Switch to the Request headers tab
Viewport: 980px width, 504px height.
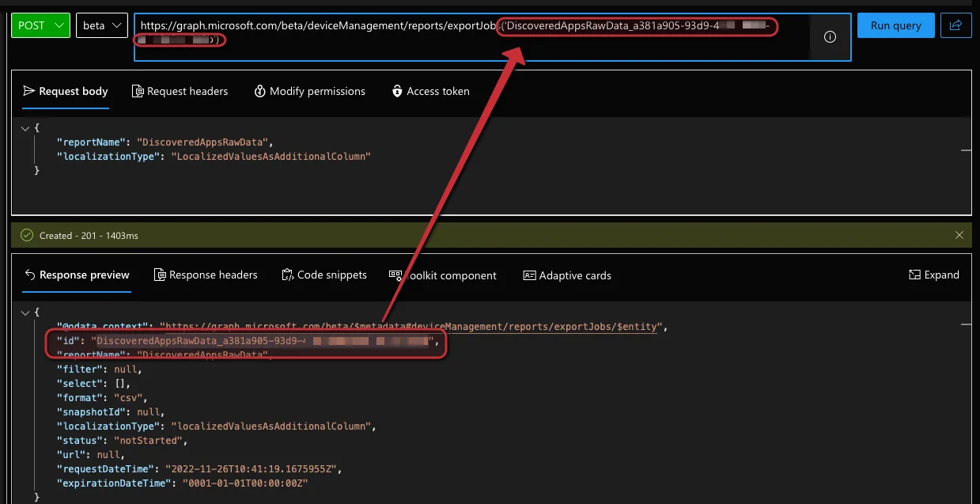click(180, 91)
